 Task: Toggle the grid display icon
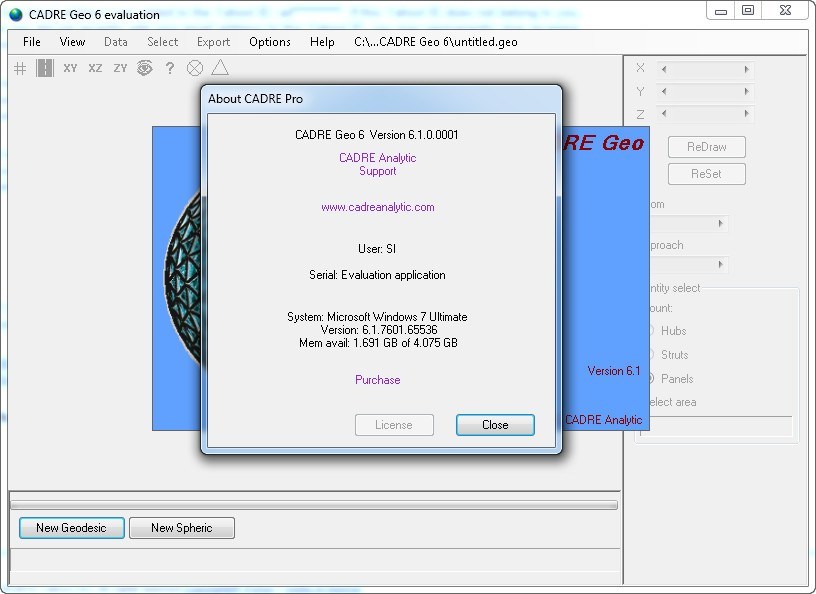[x=18, y=68]
